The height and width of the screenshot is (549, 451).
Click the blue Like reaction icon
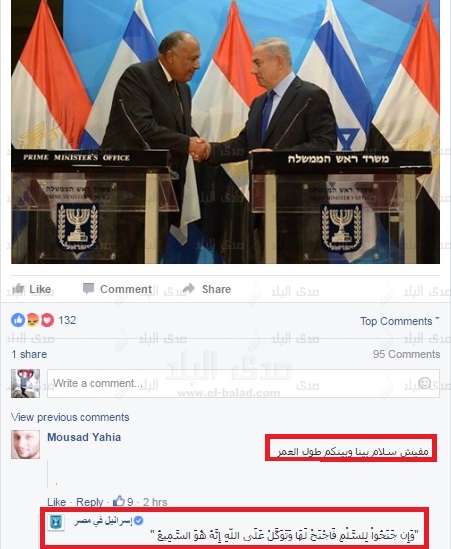(x=18, y=320)
